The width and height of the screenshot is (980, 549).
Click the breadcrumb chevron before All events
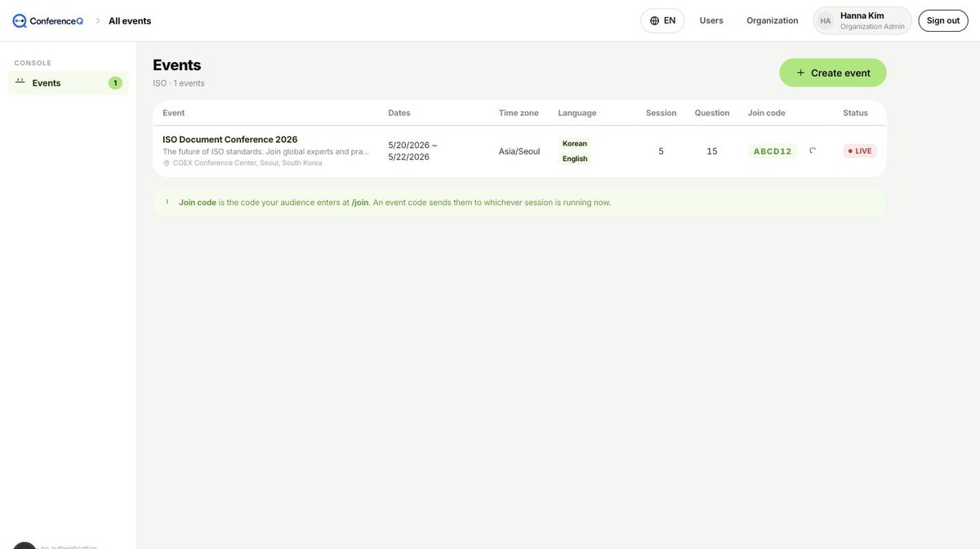coord(98,20)
